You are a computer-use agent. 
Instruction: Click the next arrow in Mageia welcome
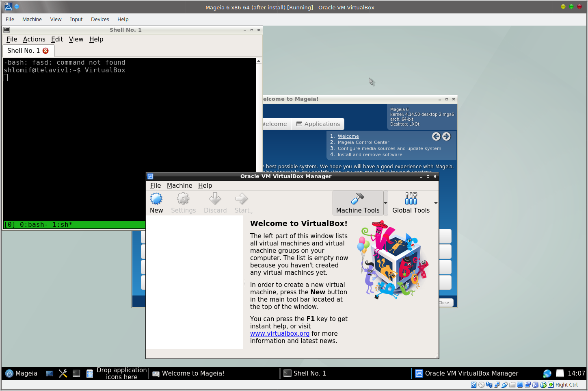click(x=446, y=137)
